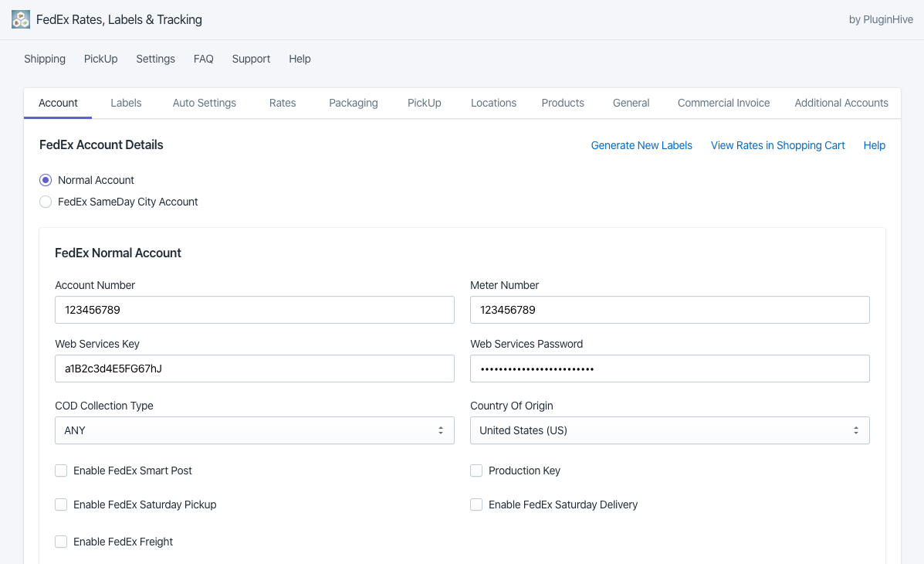Click the FedEx Rates, Labels & Tracking title
924x564 pixels.
coord(119,20)
